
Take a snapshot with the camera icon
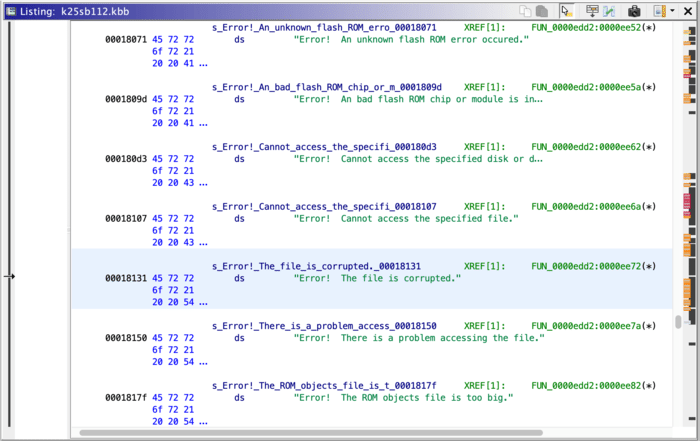click(634, 10)
